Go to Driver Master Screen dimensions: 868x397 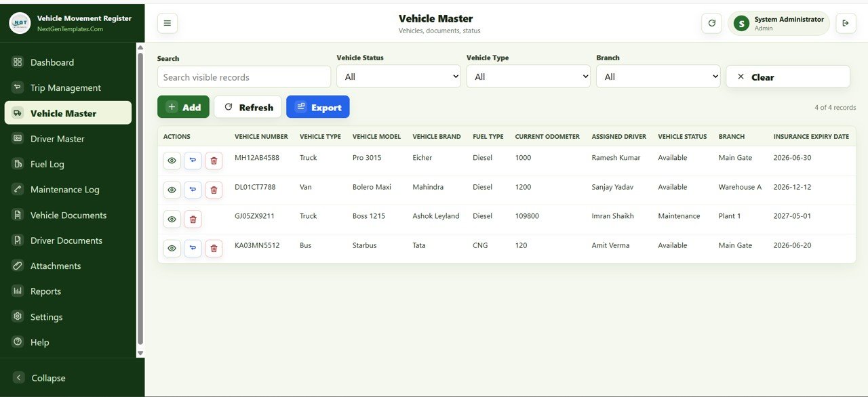pyautogui.click(x=68, y=138)
